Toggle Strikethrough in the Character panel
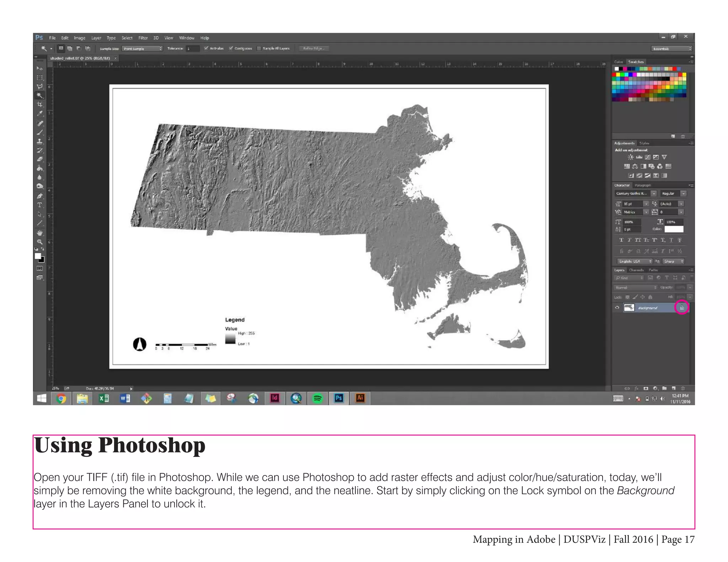The width and height of the screenshot is (728, 562). 679,240
